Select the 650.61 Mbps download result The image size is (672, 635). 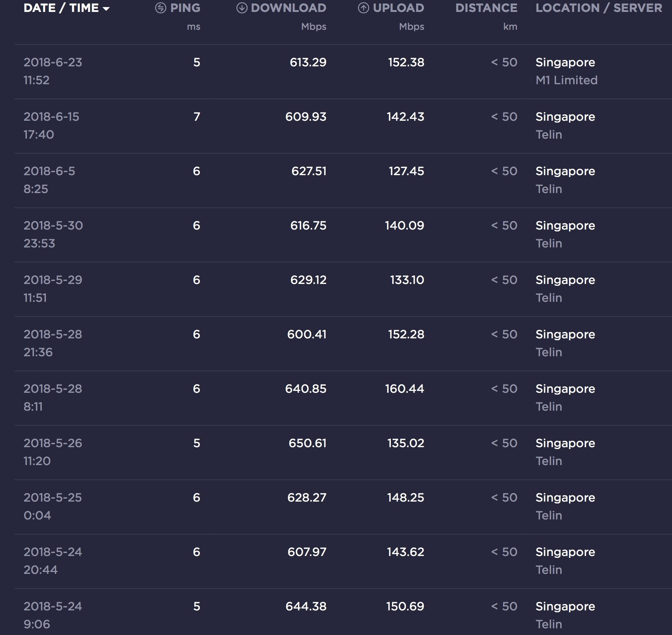coord(307,443)
